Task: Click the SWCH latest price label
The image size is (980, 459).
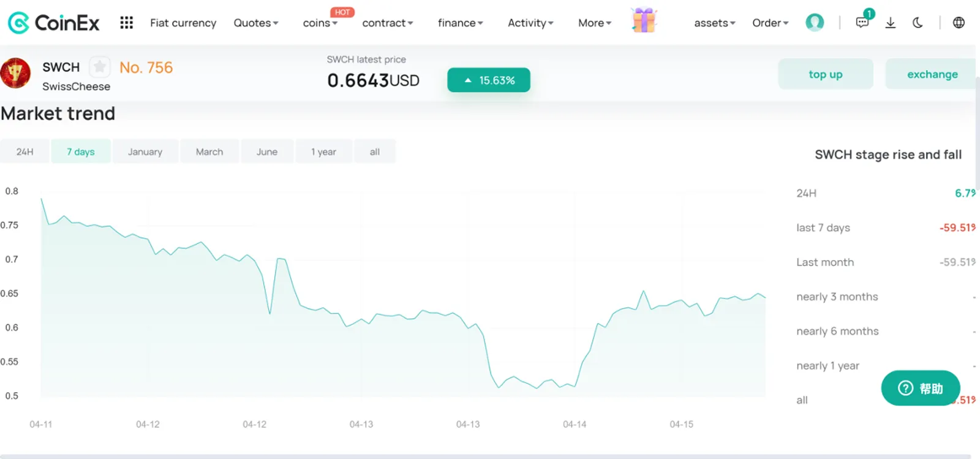Action: click(366, 59)
